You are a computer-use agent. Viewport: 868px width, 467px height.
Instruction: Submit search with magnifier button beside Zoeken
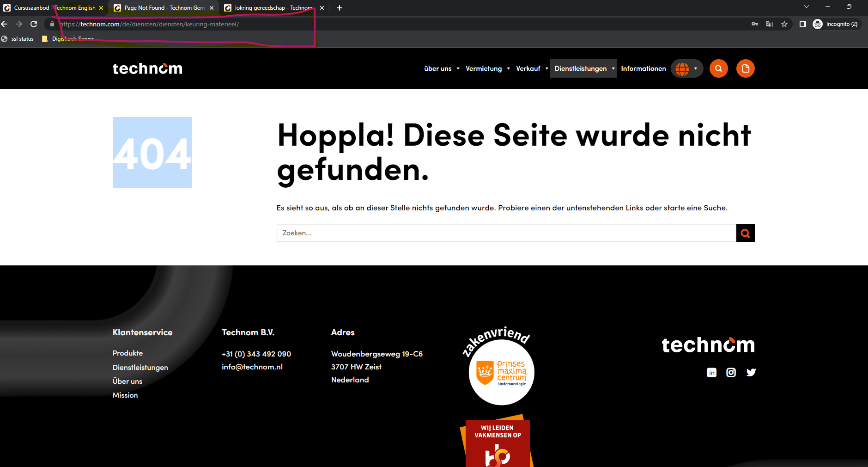tap(745, 233)
